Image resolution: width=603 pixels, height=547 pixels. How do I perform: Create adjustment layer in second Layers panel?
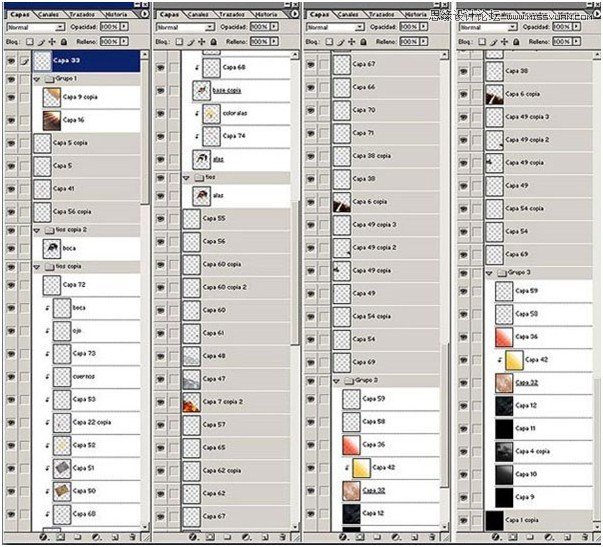point(246,537)
